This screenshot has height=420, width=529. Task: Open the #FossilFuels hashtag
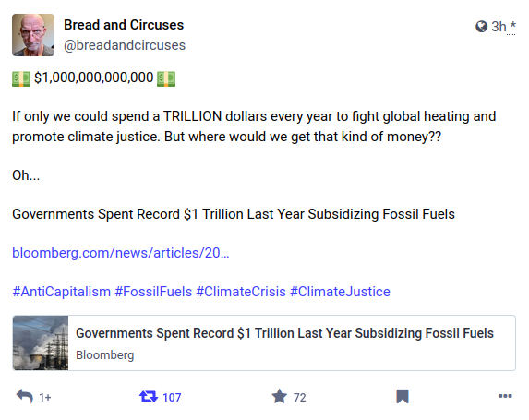pyautogui.click(x=153, y=292)
